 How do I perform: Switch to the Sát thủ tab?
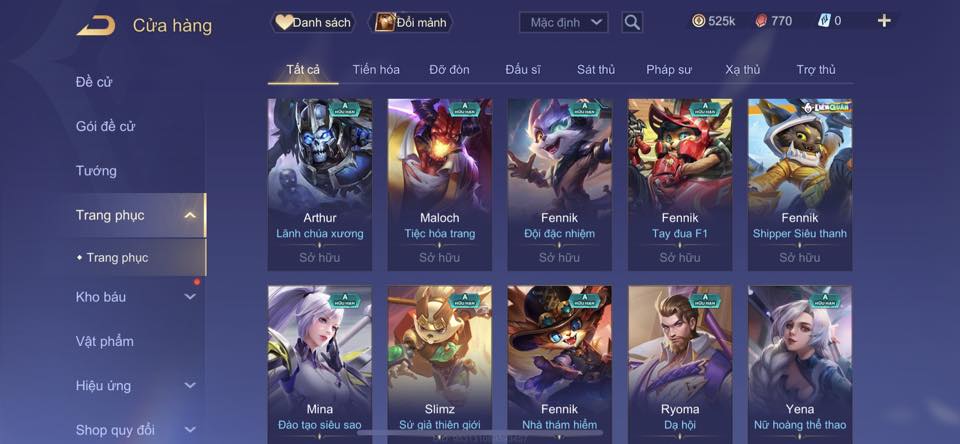click(596, 70)
